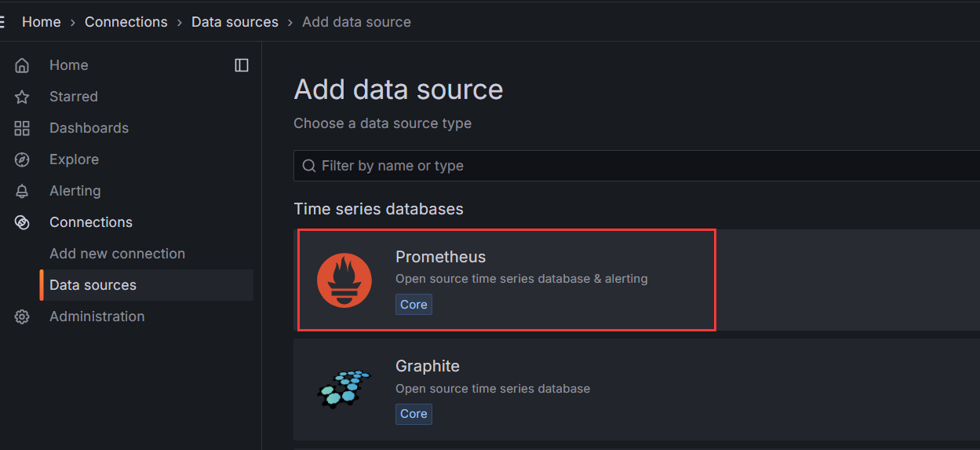Click the Dashboards grid icon
The image size is (980, 450).
click(22, 128)
